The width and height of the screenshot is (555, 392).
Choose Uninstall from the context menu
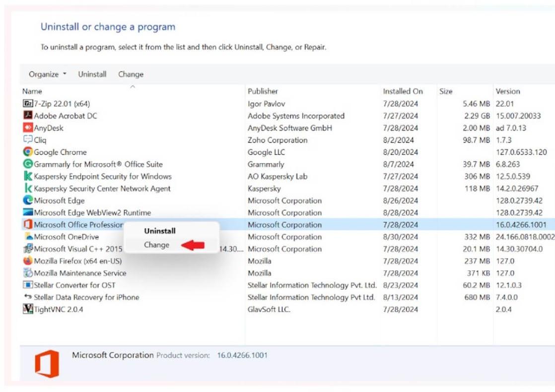(x=160, y=231)
